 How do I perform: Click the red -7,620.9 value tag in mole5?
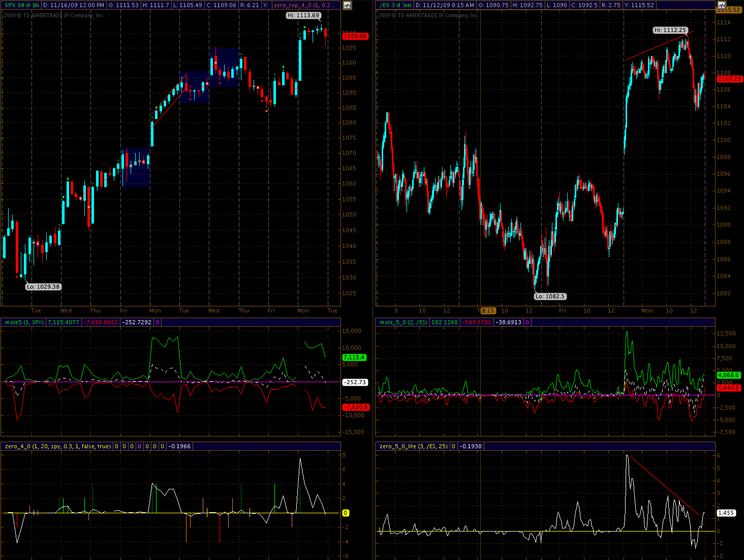[x=355, y=407]
